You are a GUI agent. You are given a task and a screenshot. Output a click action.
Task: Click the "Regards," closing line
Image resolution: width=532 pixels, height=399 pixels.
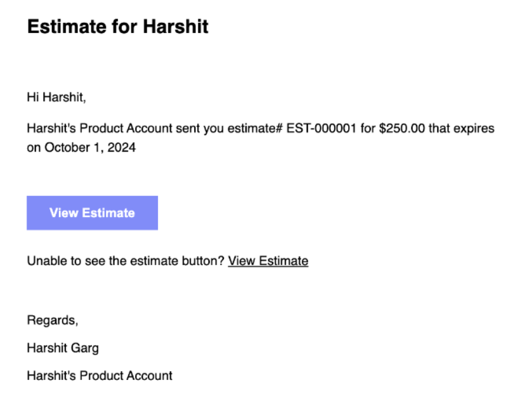click(x=53, y=320)
